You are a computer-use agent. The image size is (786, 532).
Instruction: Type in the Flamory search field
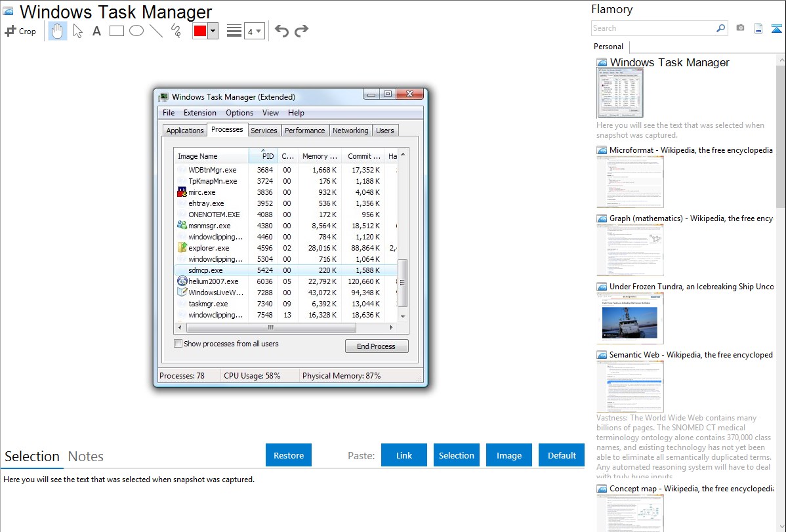653,28
